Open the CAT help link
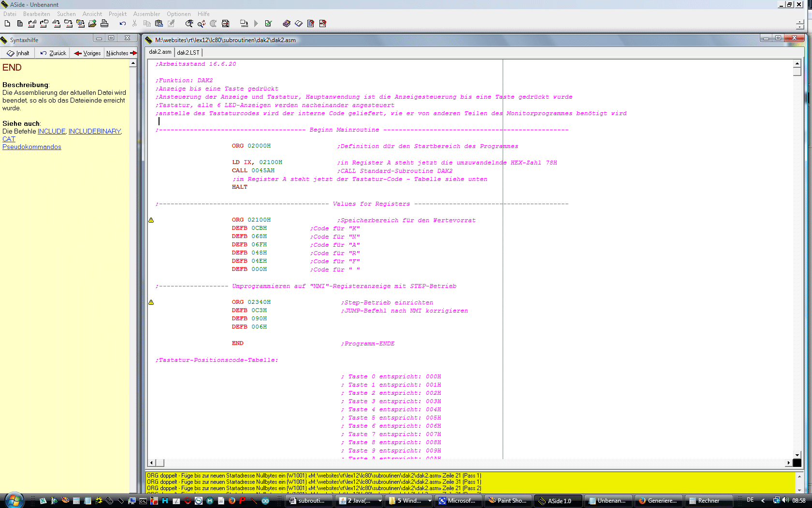This screenshot has height=508, width=812. pyautogui.click(x=9, y=139)
